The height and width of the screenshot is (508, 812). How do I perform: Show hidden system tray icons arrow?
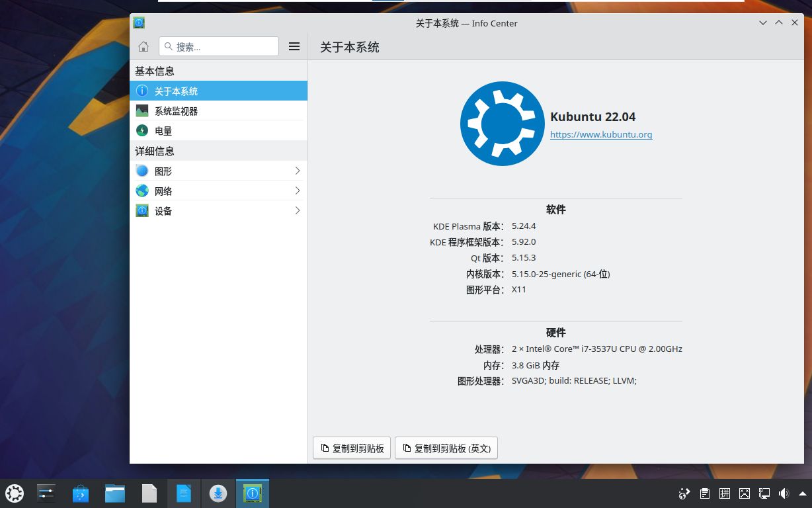tap(802, 493)
